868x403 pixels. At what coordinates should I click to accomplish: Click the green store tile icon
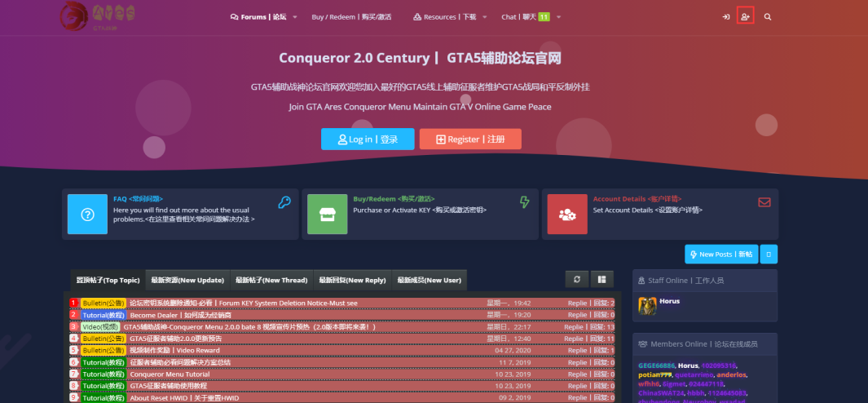[x=327, y=214]
